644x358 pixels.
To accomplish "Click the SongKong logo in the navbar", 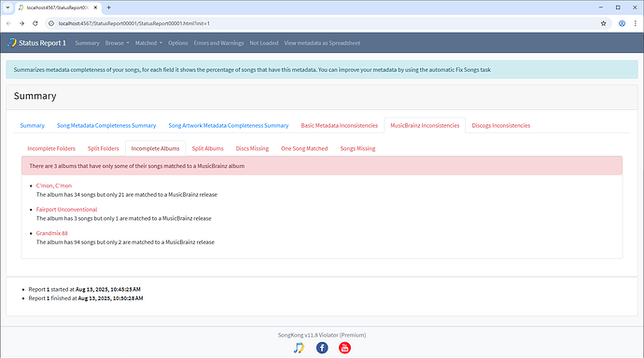I will 12,43.
